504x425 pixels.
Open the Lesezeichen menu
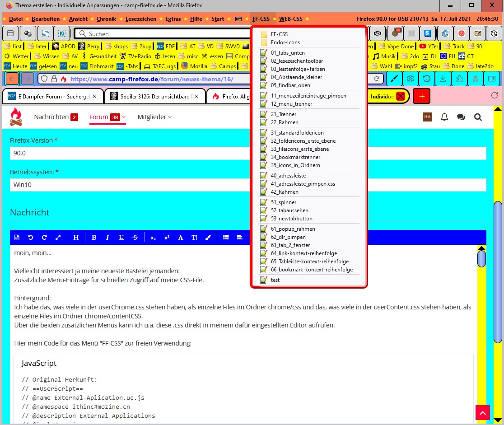pyautogui.click(x=141, y=19)
